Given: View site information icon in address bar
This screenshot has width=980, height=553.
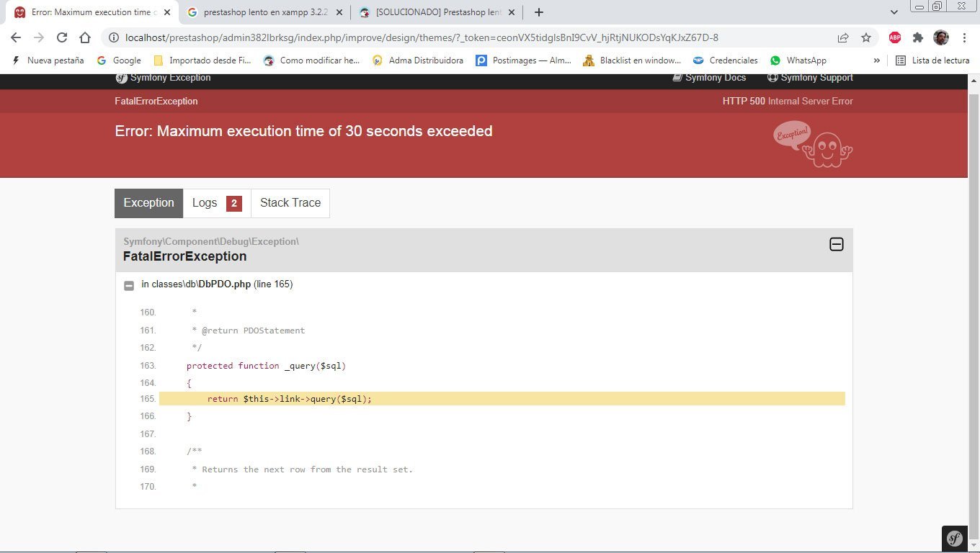Looking at the screenshot, I should [x=113, y=37].
